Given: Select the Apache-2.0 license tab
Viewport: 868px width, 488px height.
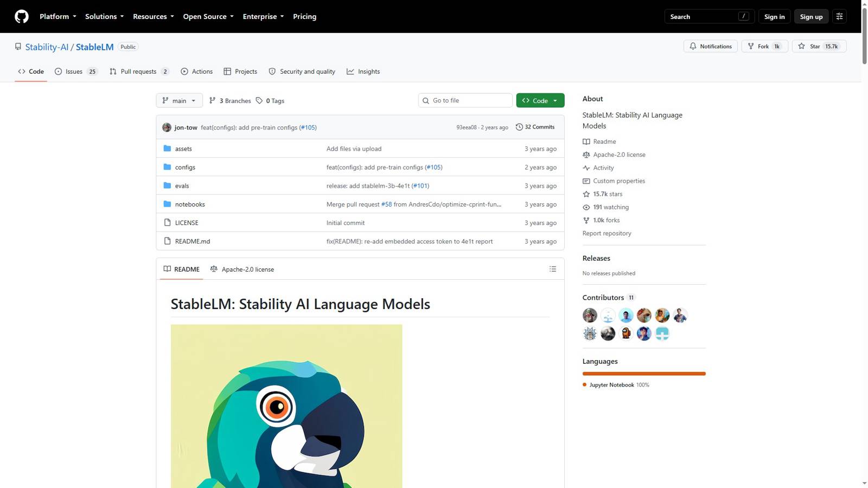Looking at the screenshot, I should pos(242,269).
